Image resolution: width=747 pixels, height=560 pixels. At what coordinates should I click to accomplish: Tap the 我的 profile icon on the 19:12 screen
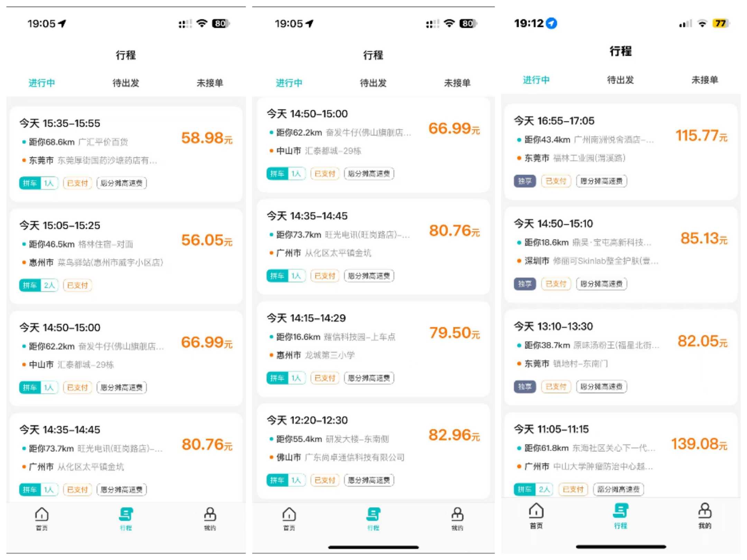[705, 515]
